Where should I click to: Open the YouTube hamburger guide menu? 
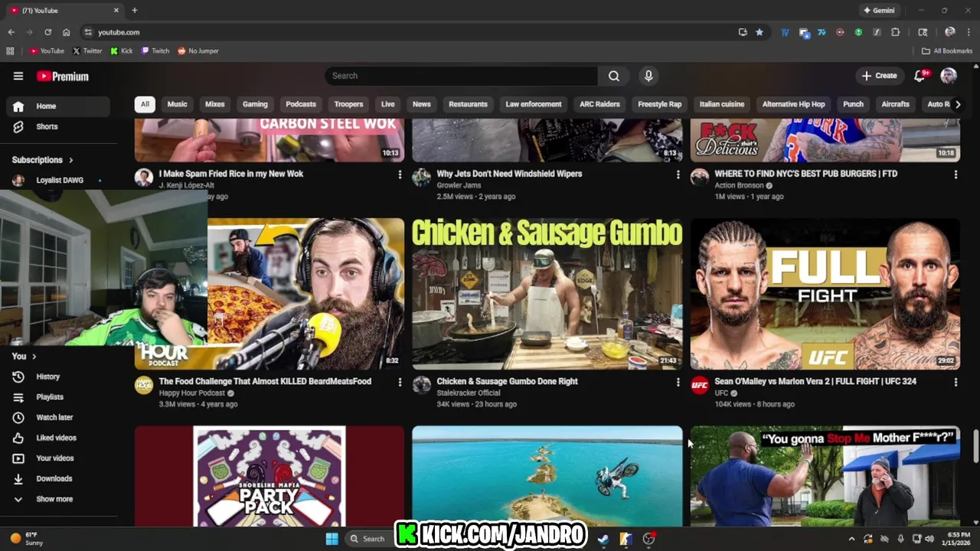(x=18, y=76)
